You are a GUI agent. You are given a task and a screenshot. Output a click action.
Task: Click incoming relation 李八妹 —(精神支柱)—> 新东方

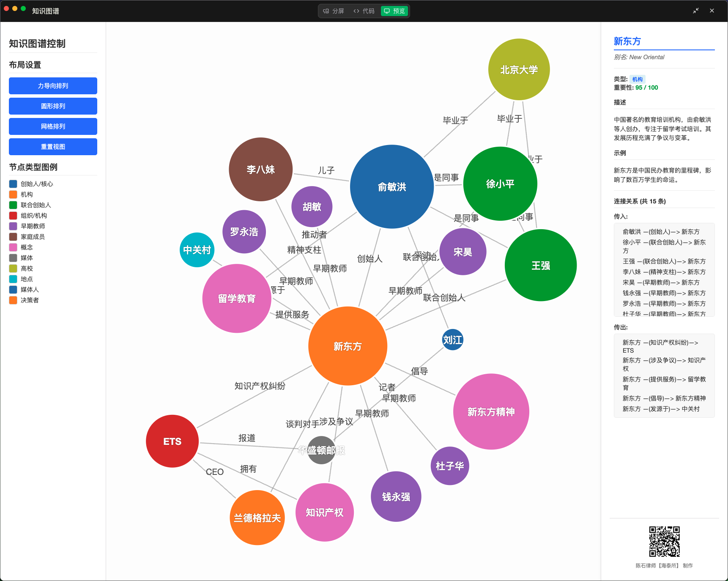pyautogui.click(x=664, y=272)
